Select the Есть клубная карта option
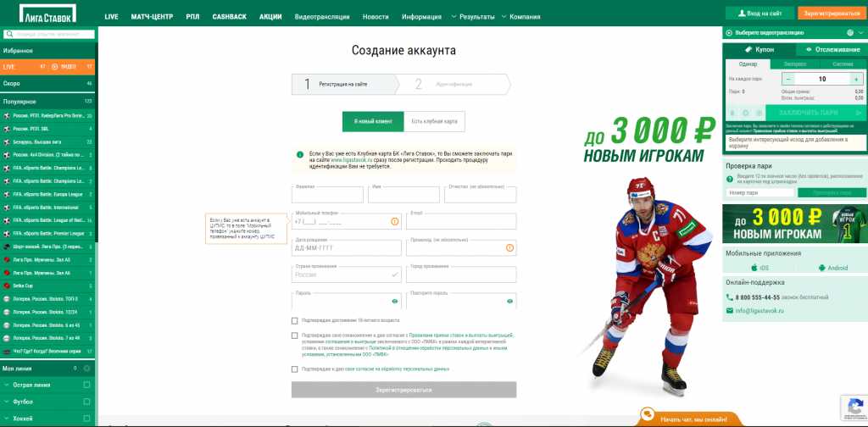The width and height of the screenshot is (868, 427). coord(435,121)
